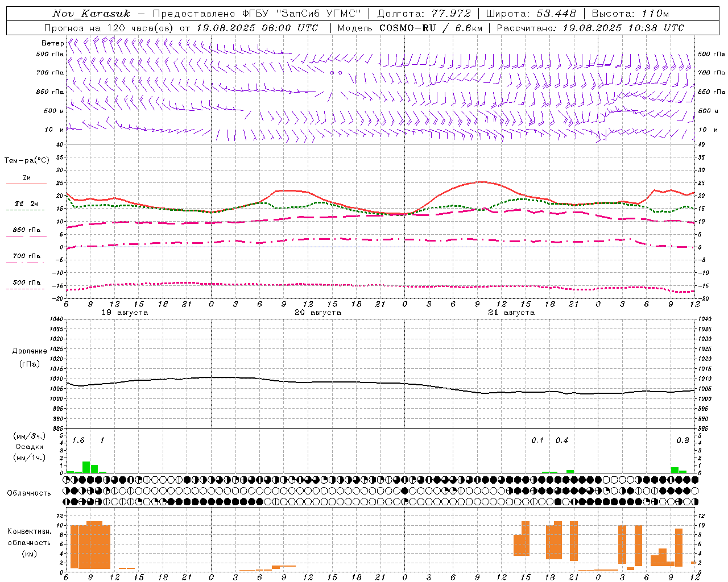Click the 'Высота: 110м' elevation label
Image resolution: width=728 pixels, height=582 pixels.
point(630,14)
